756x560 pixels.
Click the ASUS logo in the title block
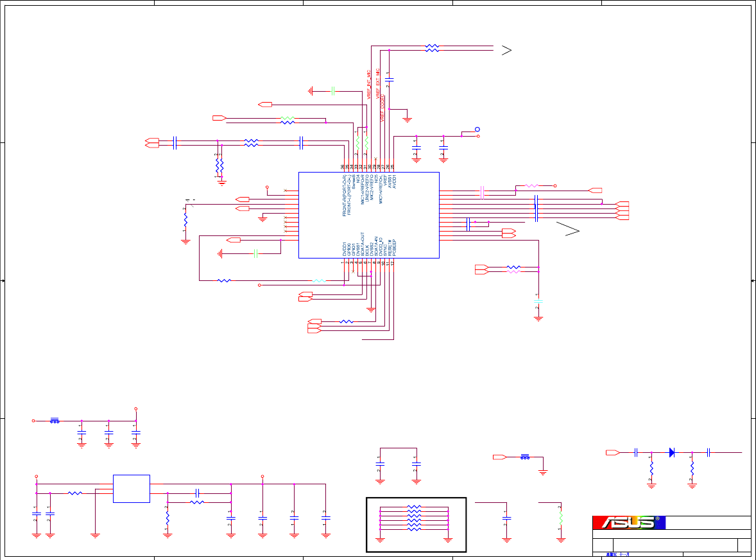tap(629, 522)
